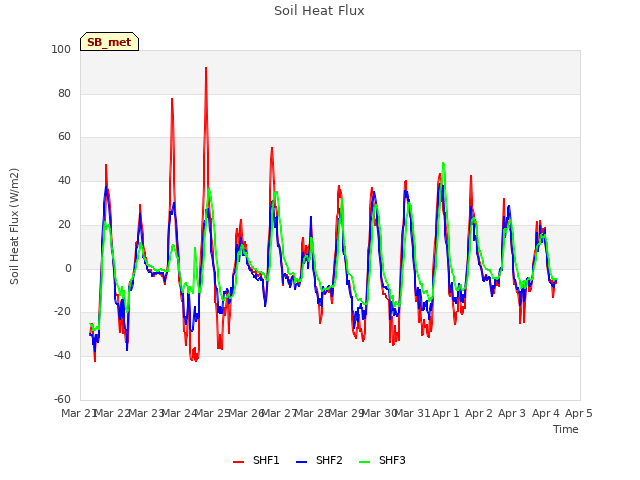Click the Mar 21 x-axis label
The height and width of the screenshot is (480, 640).
tap(79, 413)
